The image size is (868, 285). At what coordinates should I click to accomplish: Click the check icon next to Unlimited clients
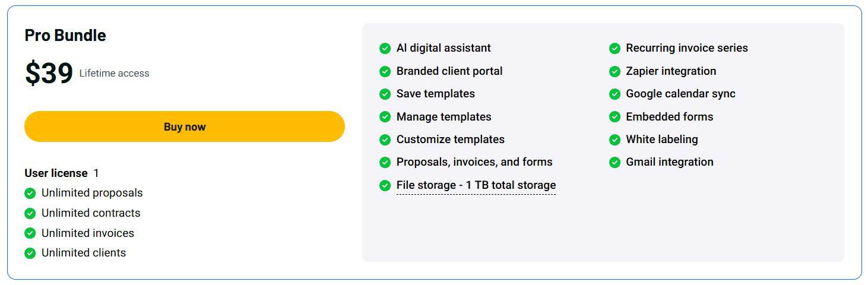(x=30, y=253)
